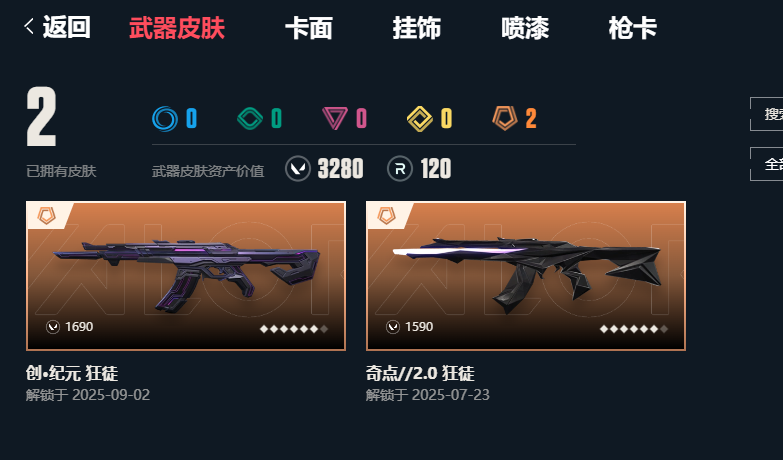The height and width of the screenshot is (460, 783).
Task: Click the back arrow next to 返回
Action: [29, 26]
